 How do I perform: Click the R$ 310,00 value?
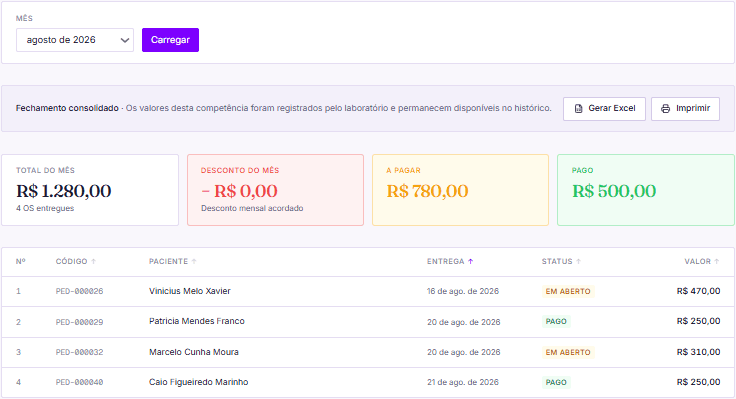[698, 352]
